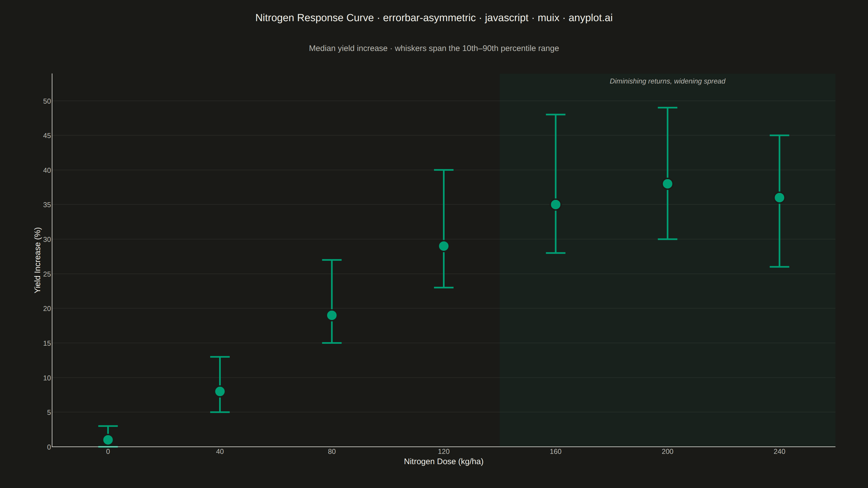
Task: Click the 'Nitrogen Dose (kg/ha)' axis label
Action: point(444,461)
